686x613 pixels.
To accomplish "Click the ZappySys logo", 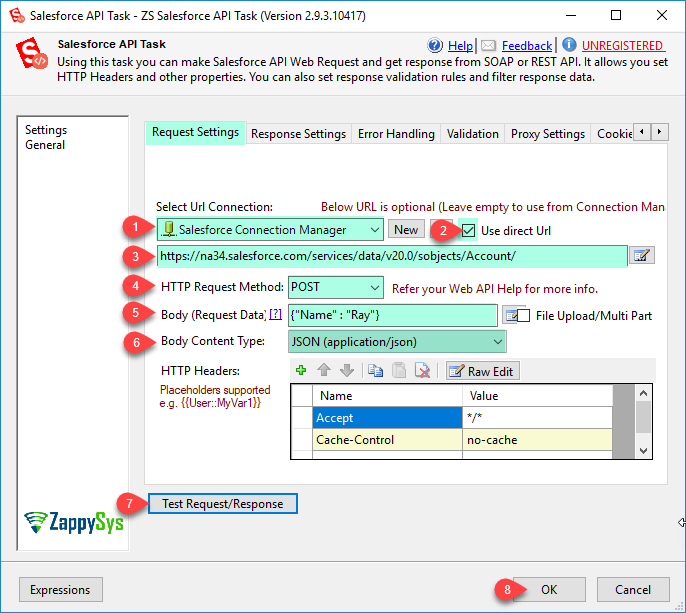I will (74, 522).
